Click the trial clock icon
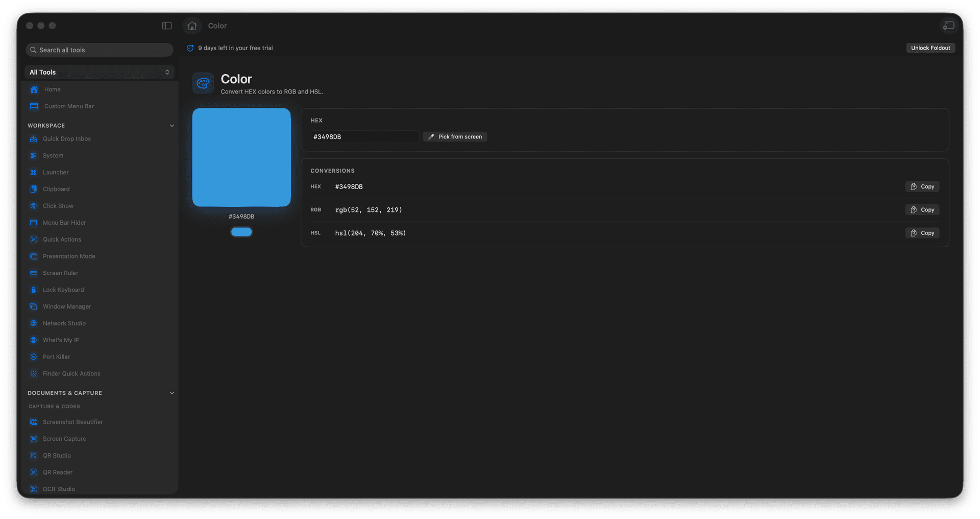980x519 pixels. (x=190, y=48)
